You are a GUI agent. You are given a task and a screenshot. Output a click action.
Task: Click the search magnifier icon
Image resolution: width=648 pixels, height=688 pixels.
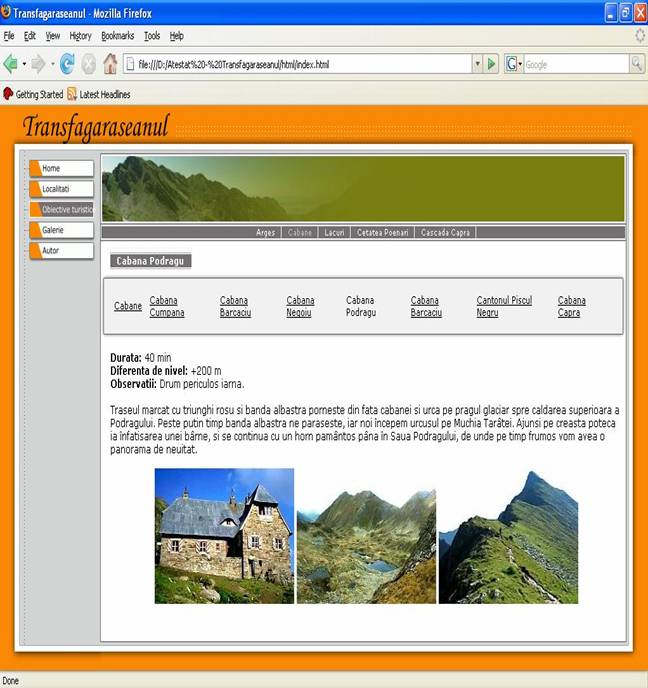pos(636,64)
